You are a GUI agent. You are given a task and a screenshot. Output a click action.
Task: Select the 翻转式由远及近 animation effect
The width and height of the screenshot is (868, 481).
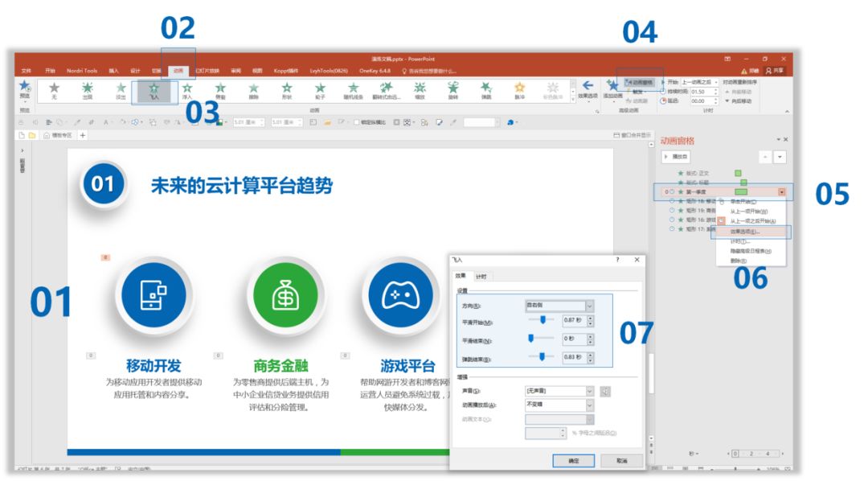(x=387, y=90)
